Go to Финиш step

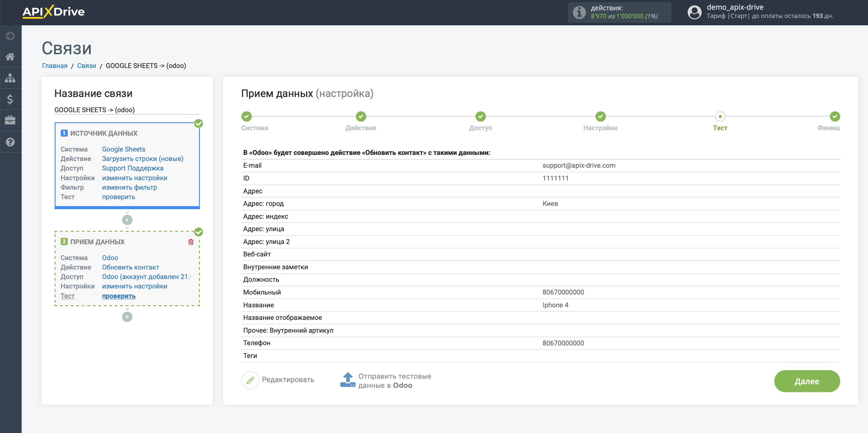(x=835, y=116)
